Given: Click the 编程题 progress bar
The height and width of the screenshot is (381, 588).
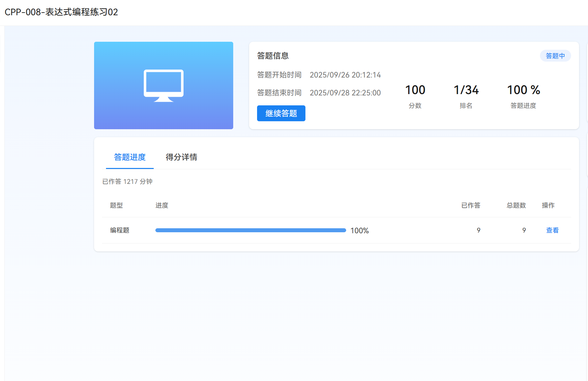Looking at the screenshot, I should [251, 230].
